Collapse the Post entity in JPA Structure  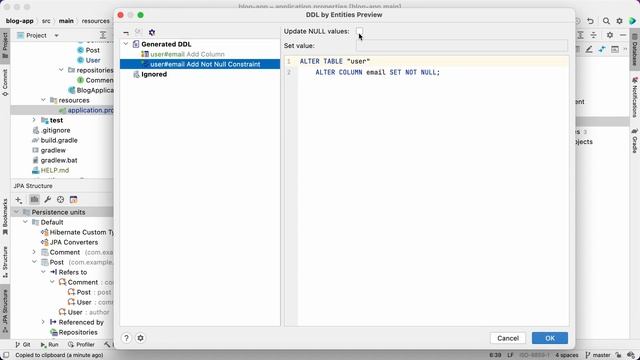pos(34,262)
